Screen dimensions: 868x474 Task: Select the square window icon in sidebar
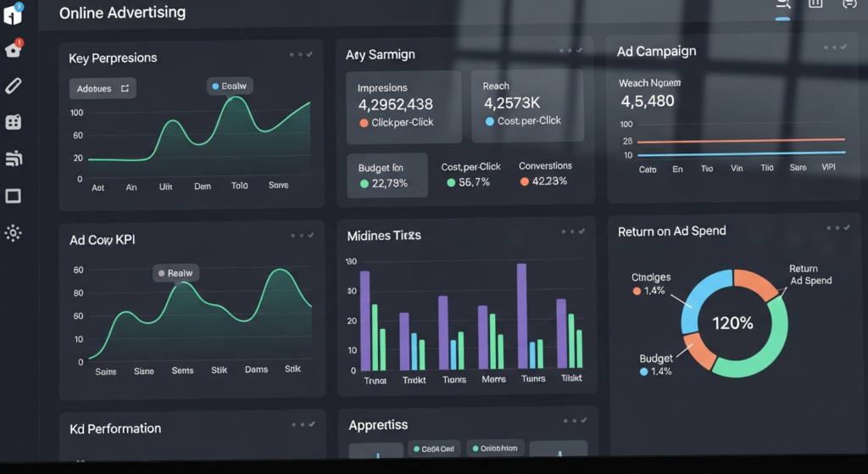coord(13,196)
